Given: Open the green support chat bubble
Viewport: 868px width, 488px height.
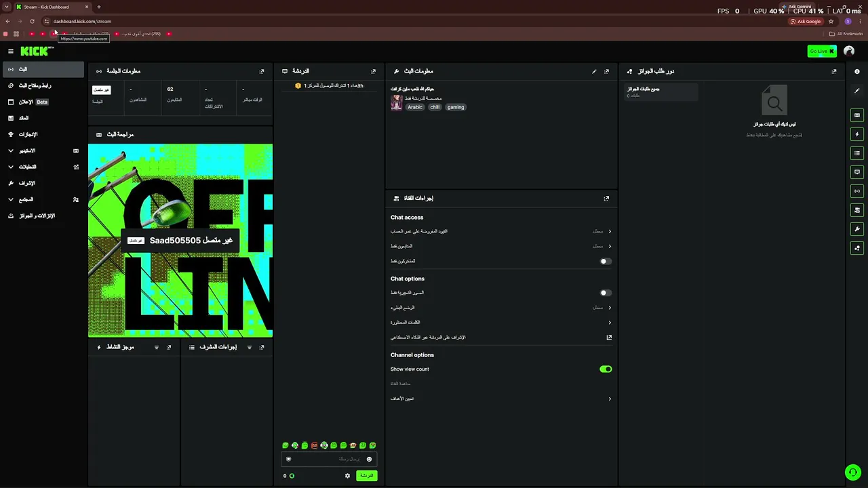Looking at the screenshot, I should pos(852,472).
